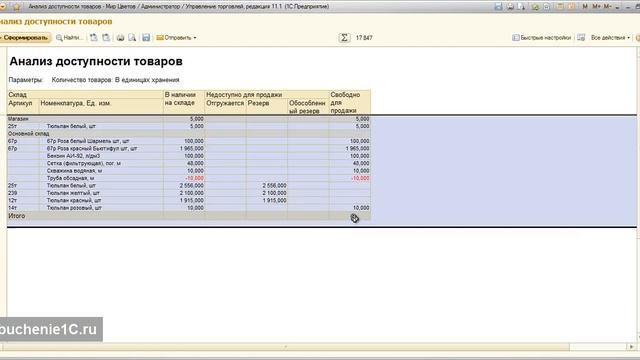Expand the Все действия menu
The image size is (640, 360).
[x=610, y=38]
